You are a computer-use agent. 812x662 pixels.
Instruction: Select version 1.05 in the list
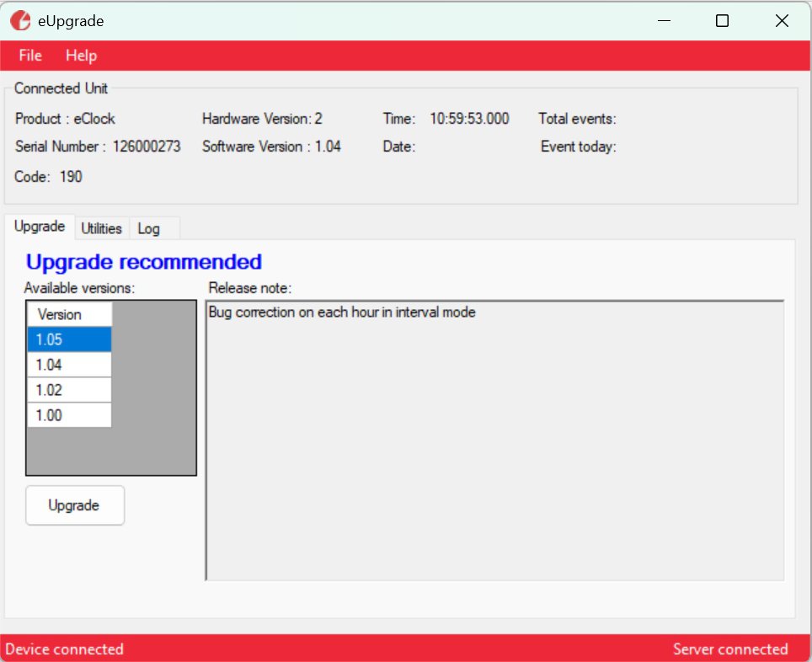click(x=69, y=339)
